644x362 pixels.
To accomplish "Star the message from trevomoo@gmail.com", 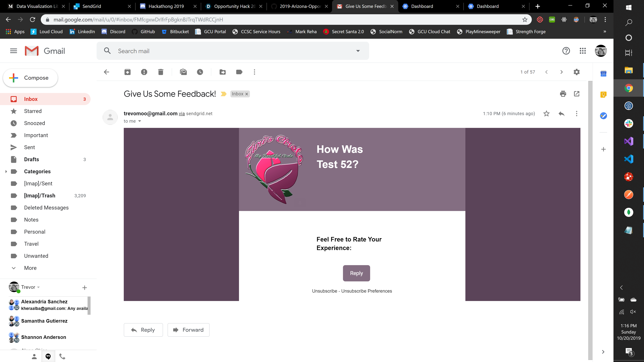I will click(547, 114).
